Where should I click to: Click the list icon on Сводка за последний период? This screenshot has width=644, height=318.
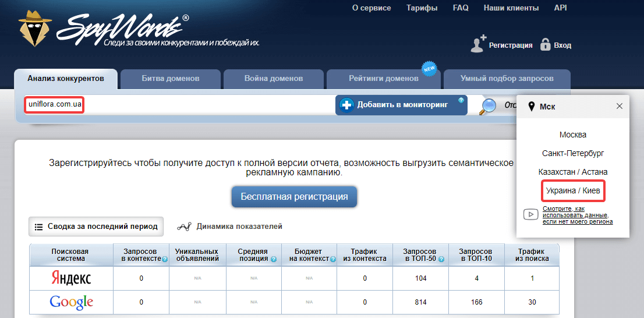coord(38,227)
